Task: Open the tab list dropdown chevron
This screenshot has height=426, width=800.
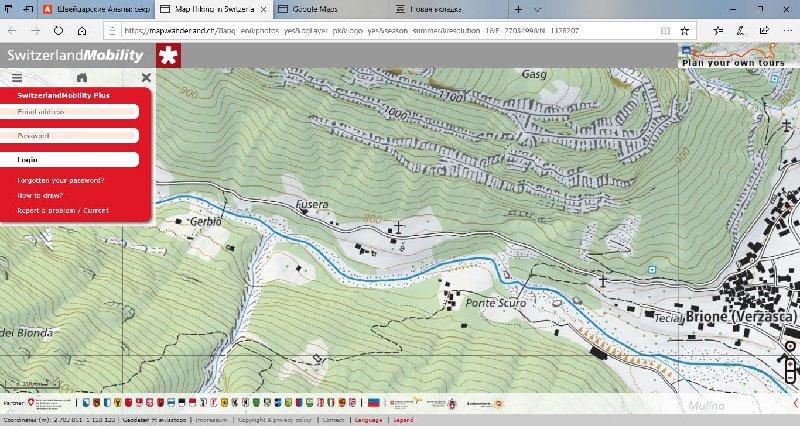Action: 537,9
